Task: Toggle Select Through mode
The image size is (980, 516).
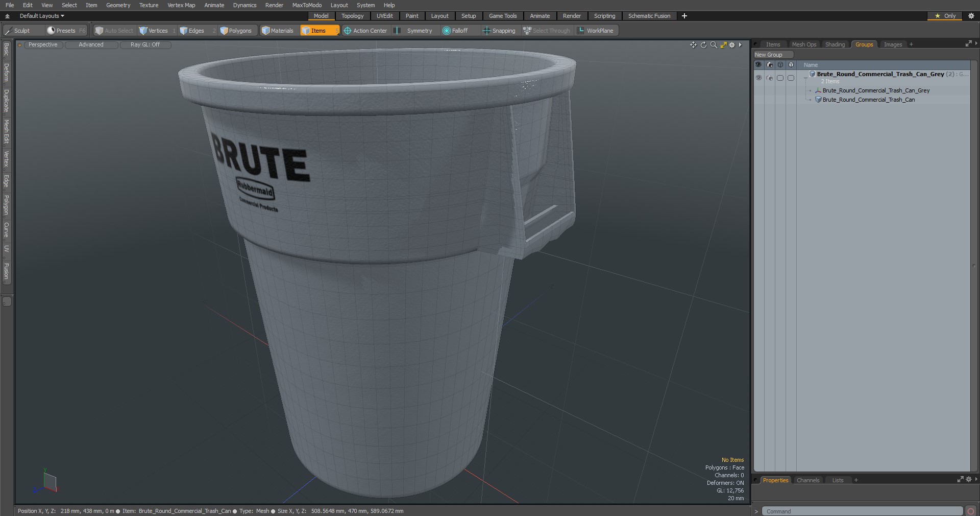Action: coord(546,31)
